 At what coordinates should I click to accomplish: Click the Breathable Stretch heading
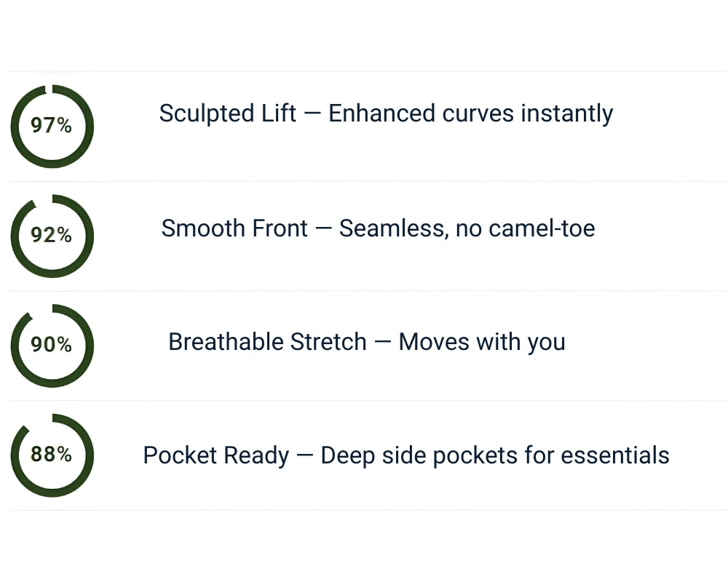point(267,342)
